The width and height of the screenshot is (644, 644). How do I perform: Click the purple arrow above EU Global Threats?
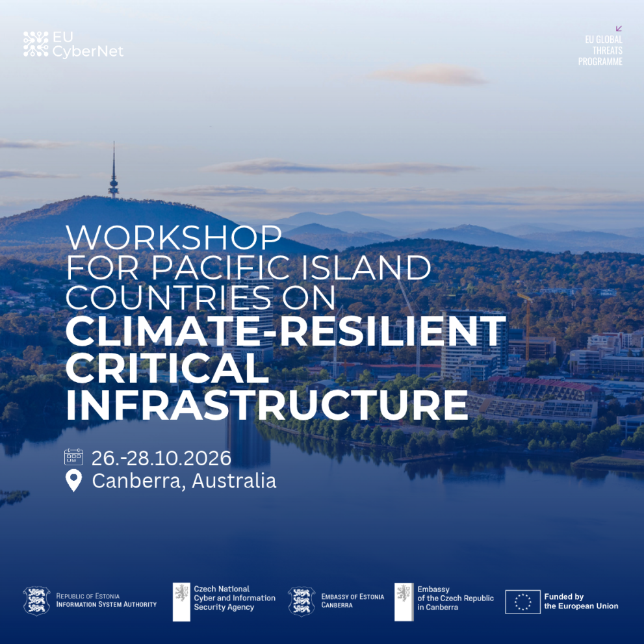click(619, 29)
